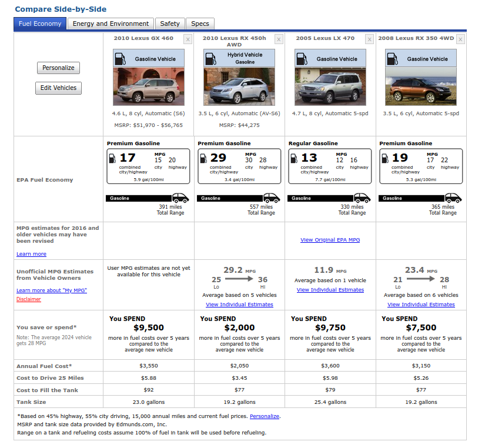Click the $9,750 You SPEND amount
Viewport: 485px width, 448px height.
[330, 327]
